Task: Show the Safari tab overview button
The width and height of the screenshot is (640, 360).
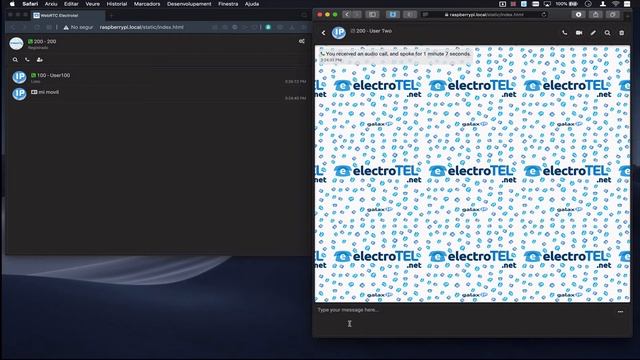Action: (613, 14)
